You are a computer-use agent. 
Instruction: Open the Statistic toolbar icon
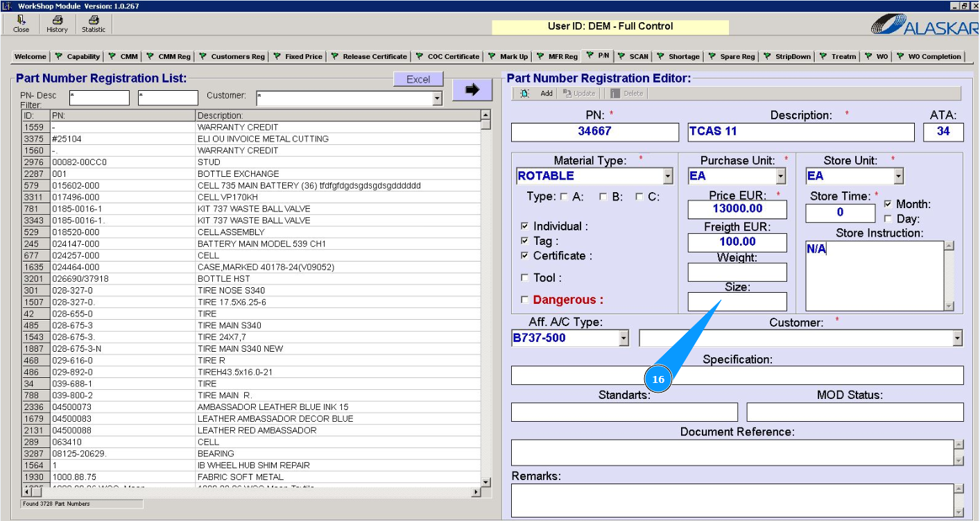94,21
